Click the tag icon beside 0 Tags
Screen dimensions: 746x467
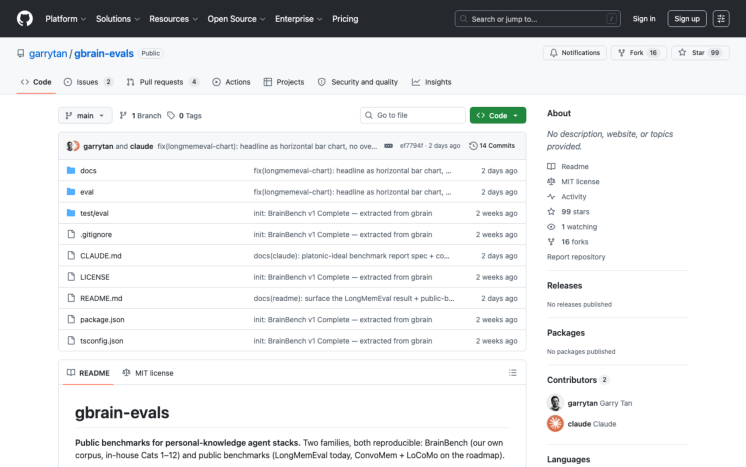pyautogui.click(x=171, y=116)
